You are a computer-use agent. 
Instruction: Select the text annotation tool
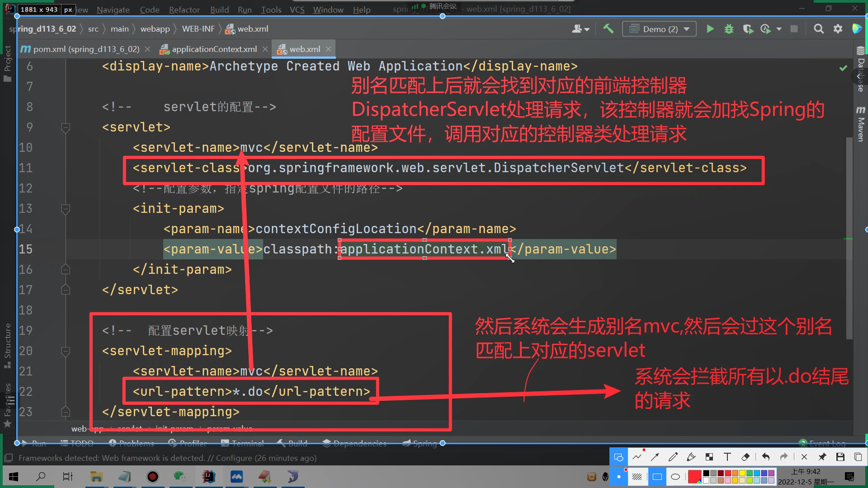click(727, 457)
